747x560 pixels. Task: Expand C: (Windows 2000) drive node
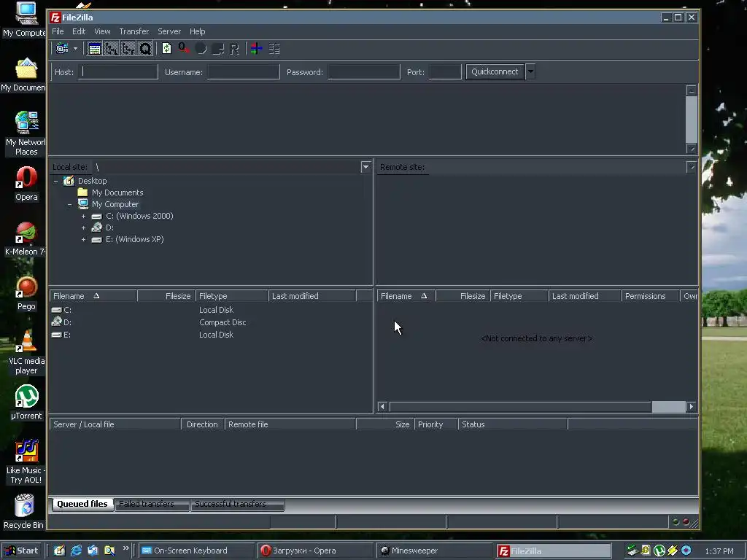83,216
